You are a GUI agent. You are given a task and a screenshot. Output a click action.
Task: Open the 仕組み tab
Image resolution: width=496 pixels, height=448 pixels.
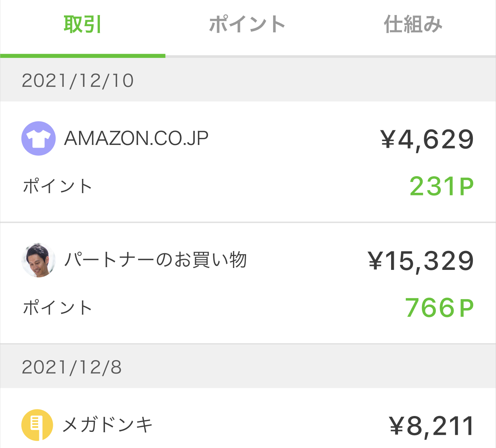pos(413,25)
